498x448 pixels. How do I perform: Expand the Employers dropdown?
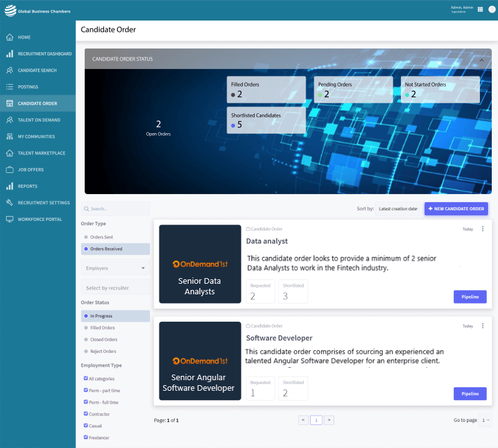pyautogui.click(x=115, y=268)
